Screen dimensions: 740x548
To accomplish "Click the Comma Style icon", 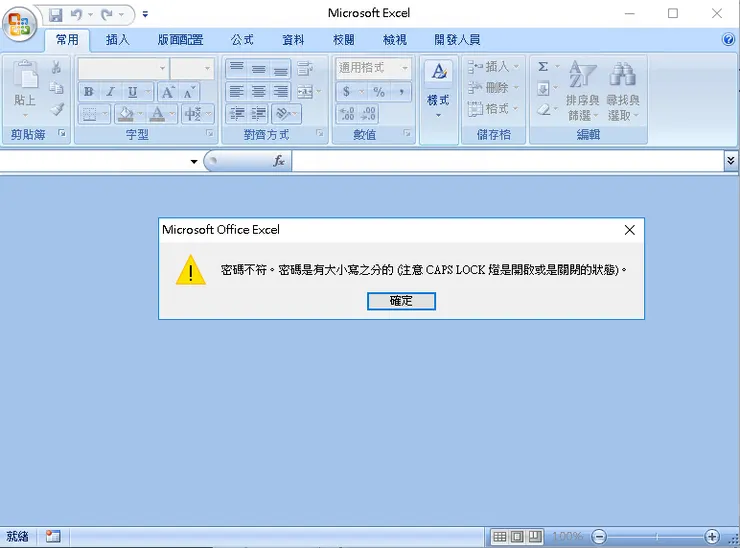I will coord(402,92).
